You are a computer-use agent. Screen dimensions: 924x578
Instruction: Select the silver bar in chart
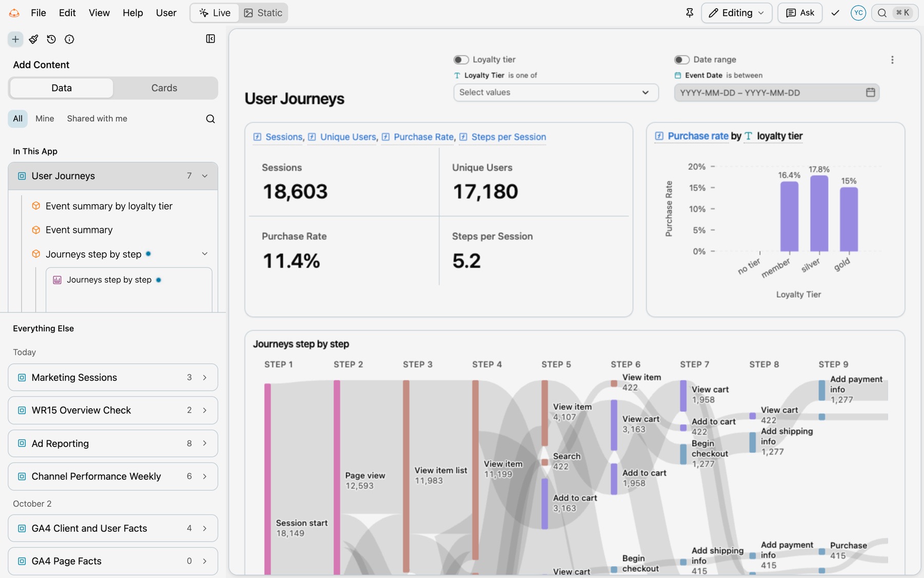tap(819, 213)
